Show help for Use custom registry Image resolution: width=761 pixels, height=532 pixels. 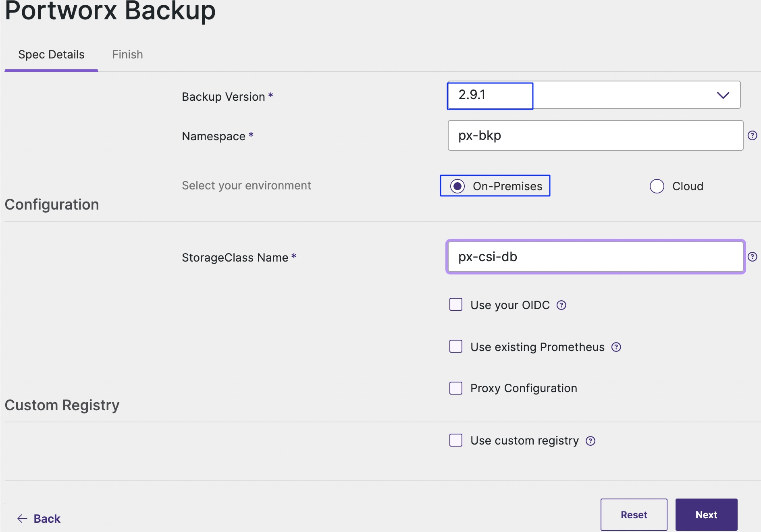click(591, 441)
